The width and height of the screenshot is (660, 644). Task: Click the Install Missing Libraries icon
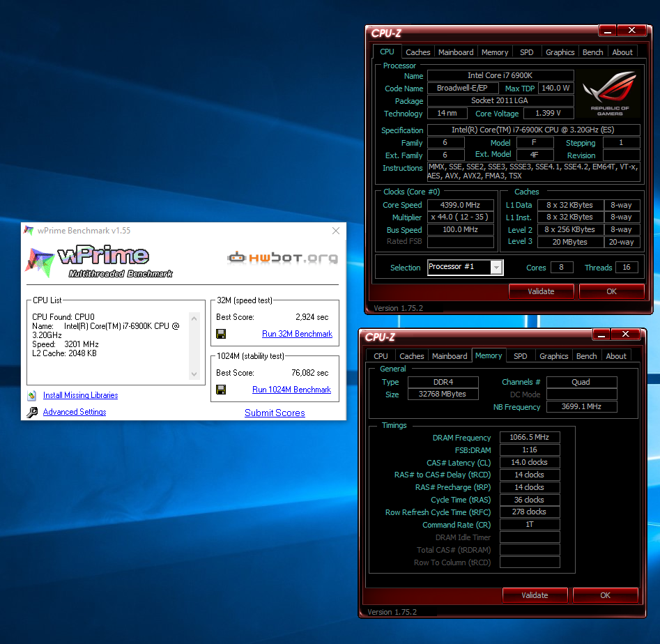click(x=32, y=395)
